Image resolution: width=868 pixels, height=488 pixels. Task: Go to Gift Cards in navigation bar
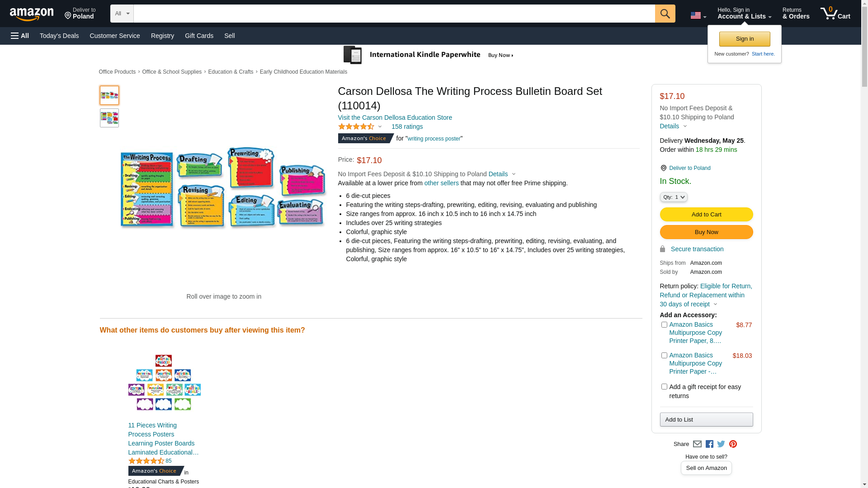coord(199,36)
